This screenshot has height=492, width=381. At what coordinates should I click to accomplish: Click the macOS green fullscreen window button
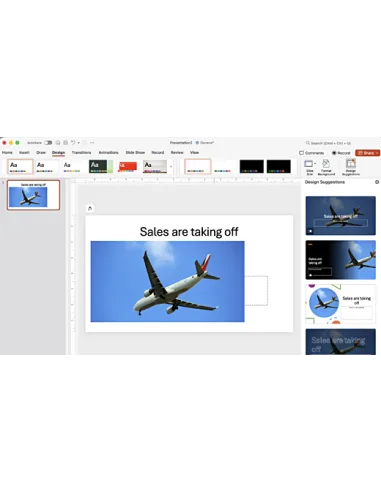pyautogui.click(x=17, y=143)
